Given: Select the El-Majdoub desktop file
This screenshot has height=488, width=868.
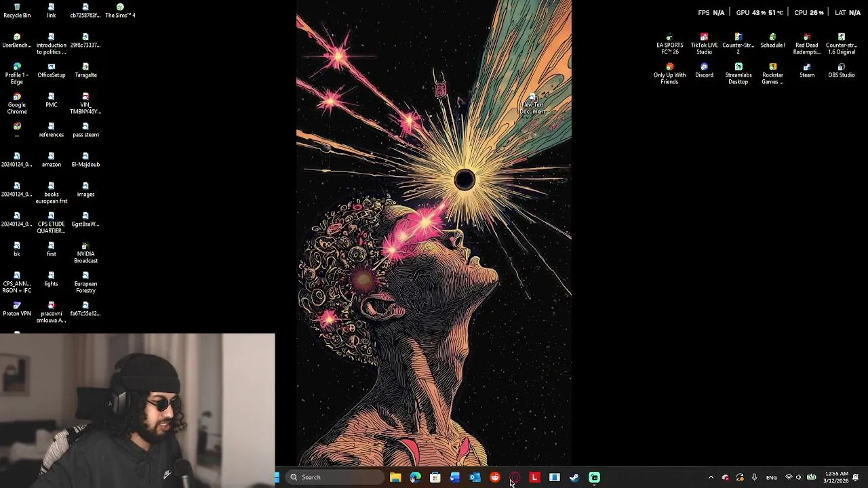Looking at the screenshot, I should [85, 159].
